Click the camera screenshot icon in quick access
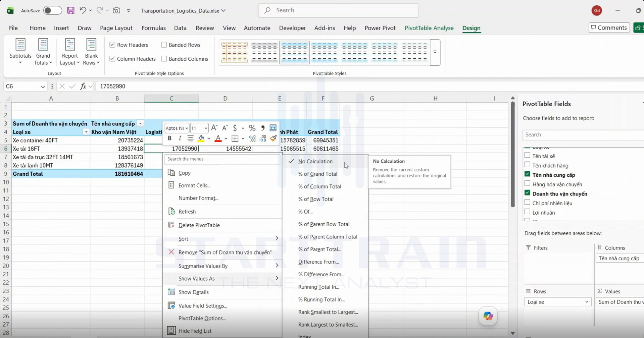 point(116,10)
